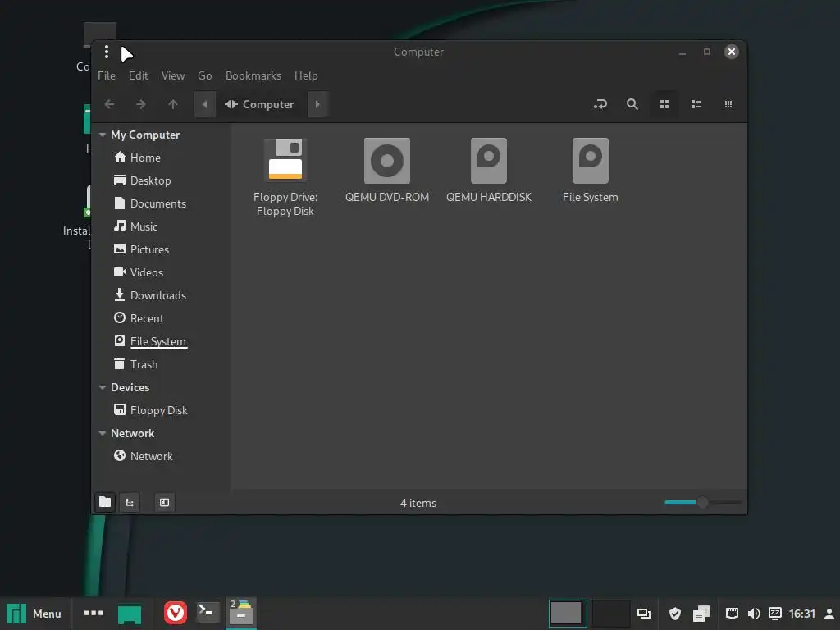840x630 pixels.
Task: Switch to icon view
Action: (664, 104)
